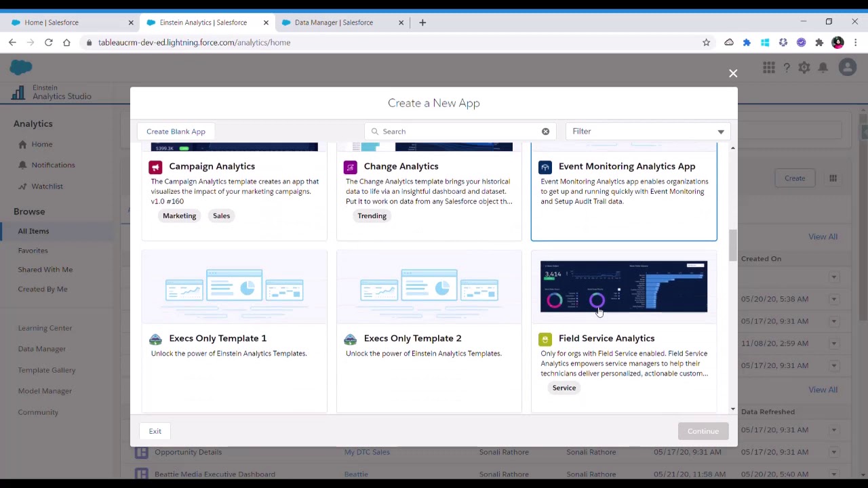This screenshot has height=488, width=868.
Task: Open the user profile avatar menu
Action: pos(847,67)
